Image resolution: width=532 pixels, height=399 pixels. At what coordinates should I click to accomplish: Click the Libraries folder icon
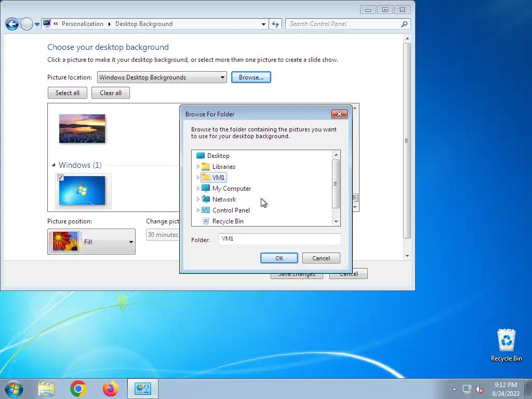point(206,167)
